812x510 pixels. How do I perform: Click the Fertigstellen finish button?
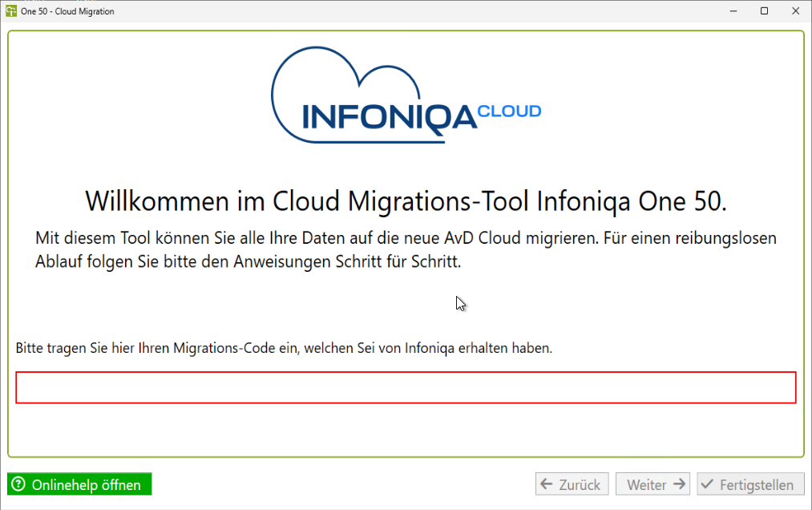point(750,484)
